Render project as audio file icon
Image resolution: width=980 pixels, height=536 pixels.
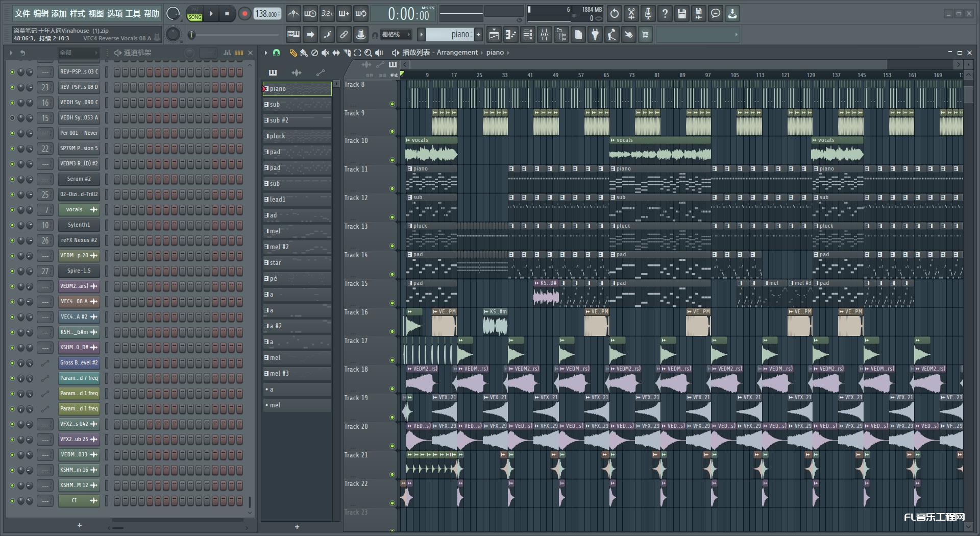click(x=699, y=14)
